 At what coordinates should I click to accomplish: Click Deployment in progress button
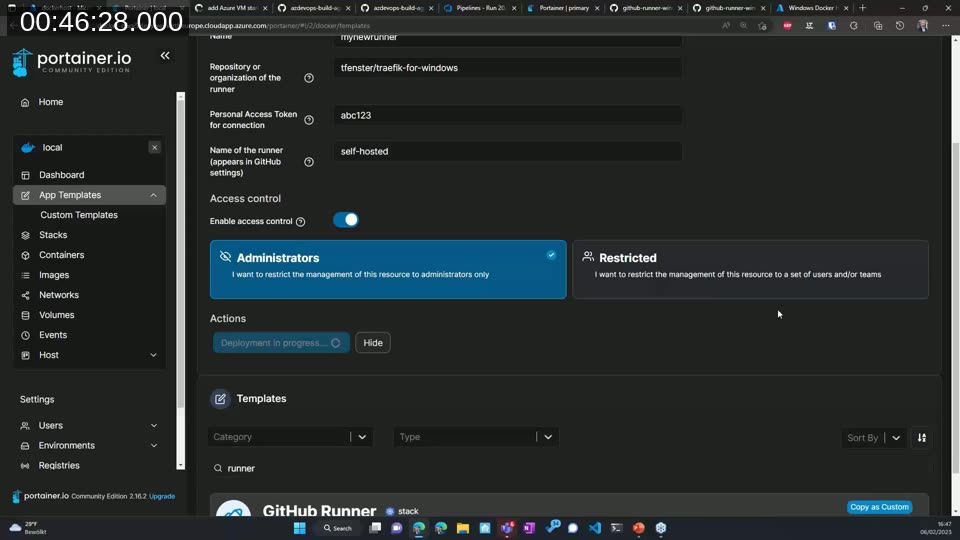click(281, 343)
